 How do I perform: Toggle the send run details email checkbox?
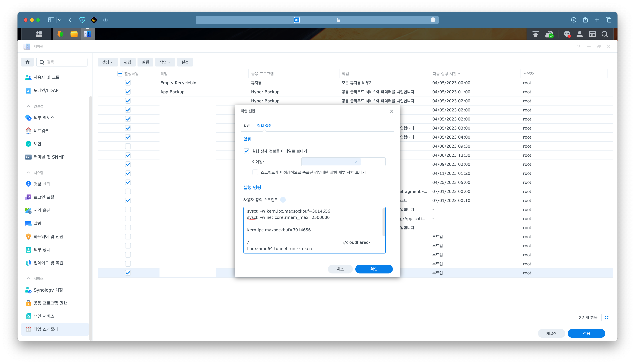pyautogui.click(x=246, y=151)
